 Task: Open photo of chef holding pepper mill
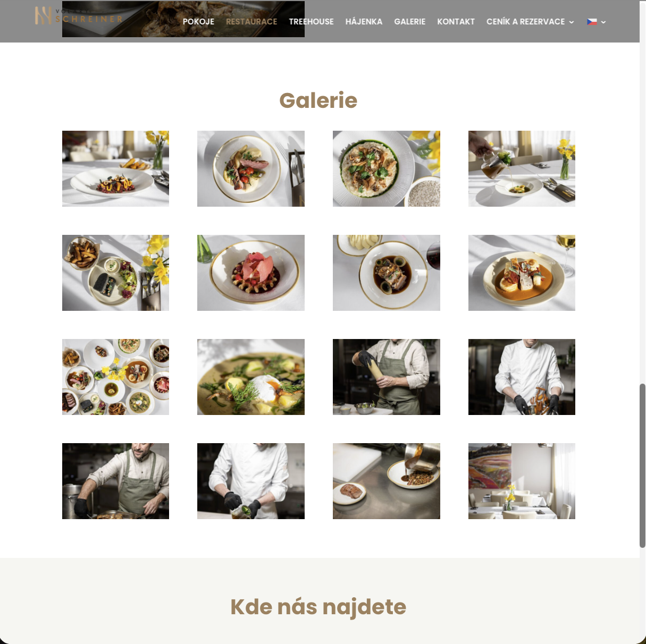(387, 377)
